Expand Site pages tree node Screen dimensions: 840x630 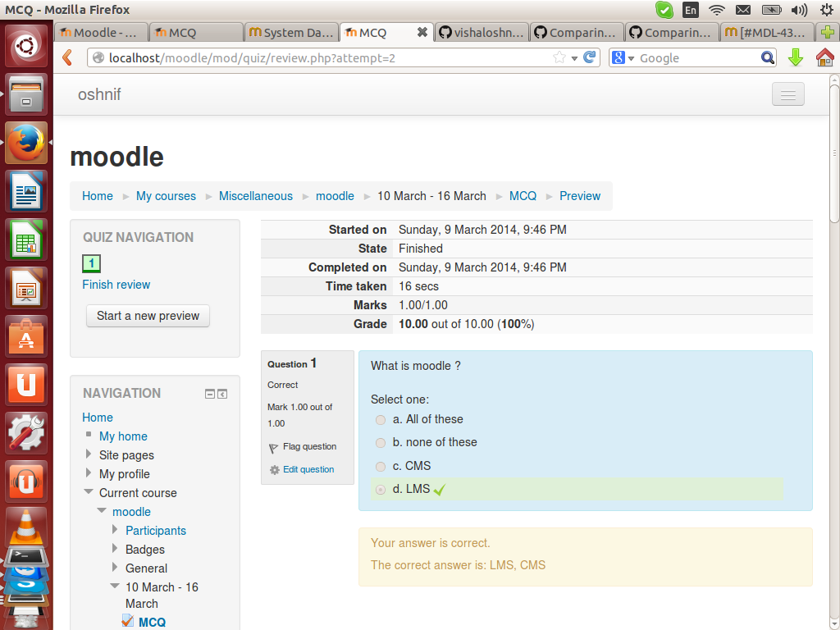point(88,454)
